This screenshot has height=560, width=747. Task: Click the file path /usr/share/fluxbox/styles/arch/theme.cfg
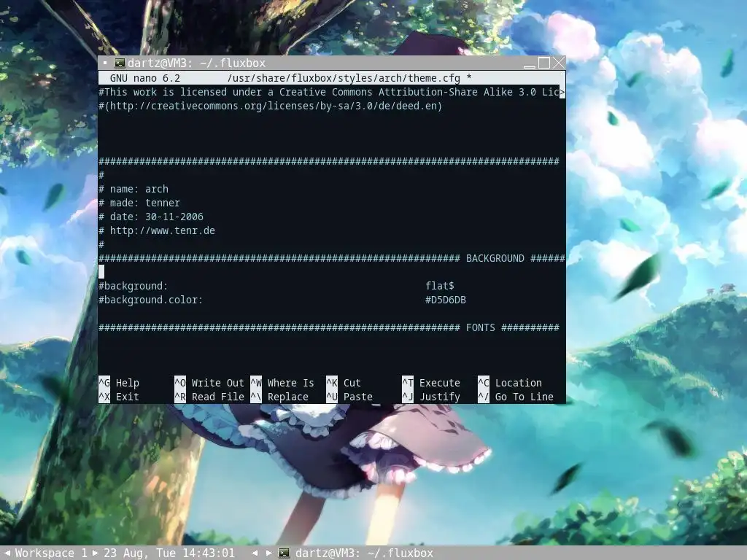tap(344, 78)
